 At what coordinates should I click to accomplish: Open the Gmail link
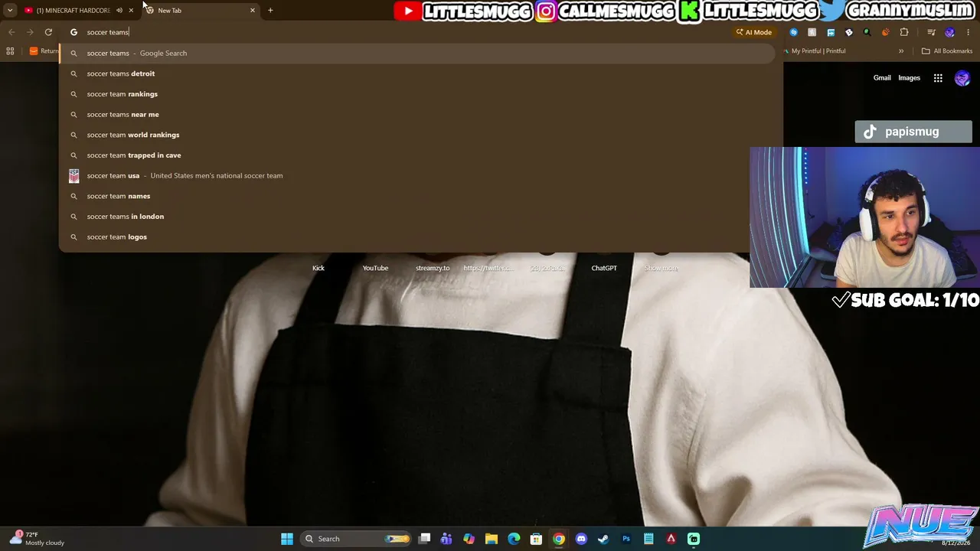coord(882,78)
